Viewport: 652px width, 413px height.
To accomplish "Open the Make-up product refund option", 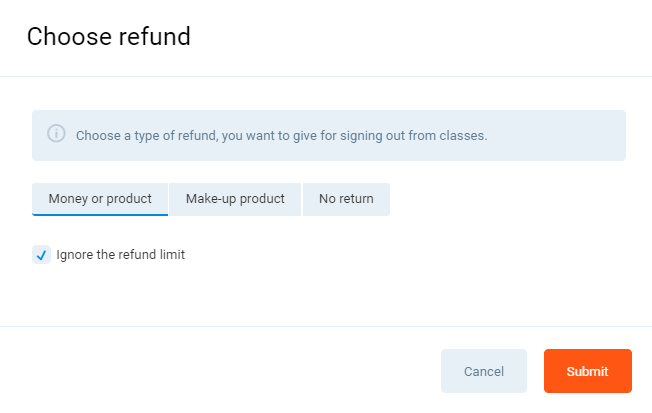I will coord(235,199).
